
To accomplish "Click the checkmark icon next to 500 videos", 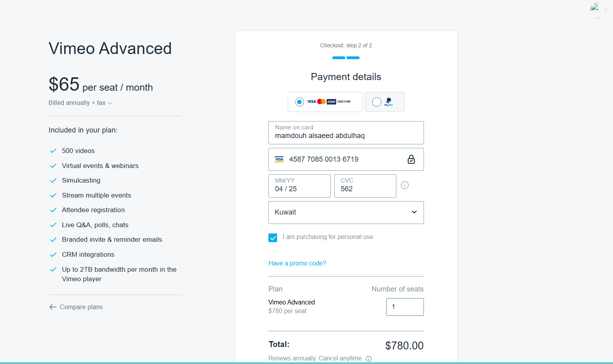I will click(53, 151).
